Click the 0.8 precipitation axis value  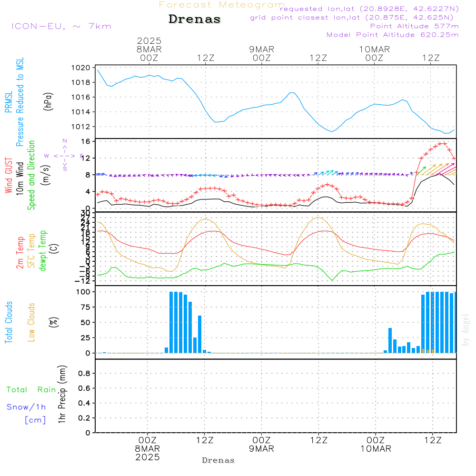click(84, 373)
